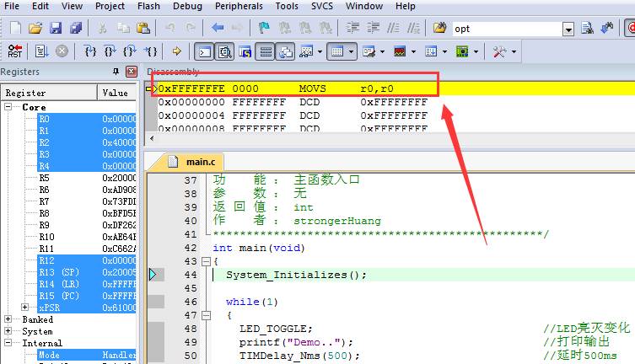The image size is (635, 364).
Task: Click the Run to Cursor Line icon
Action: click(x=151, y=51)
